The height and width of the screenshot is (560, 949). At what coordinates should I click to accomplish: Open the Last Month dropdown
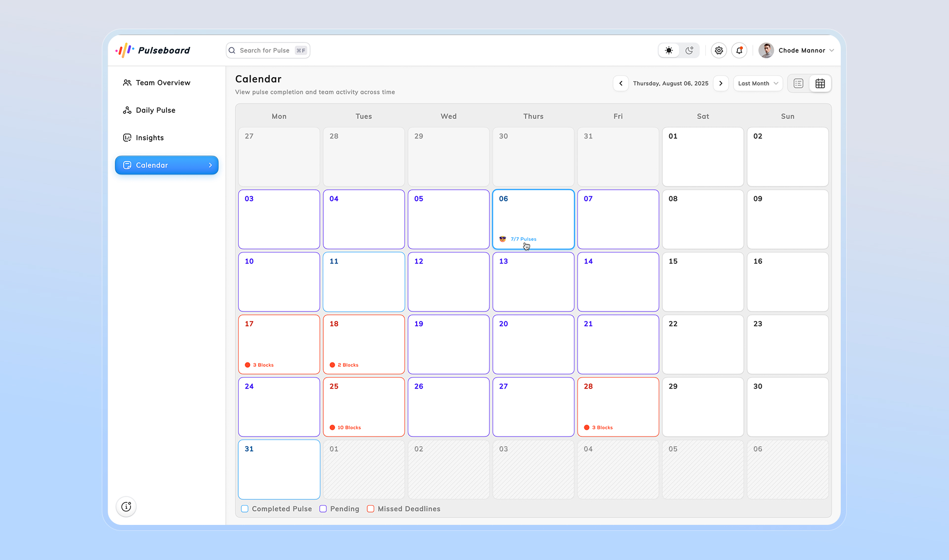tap(757, 83)
